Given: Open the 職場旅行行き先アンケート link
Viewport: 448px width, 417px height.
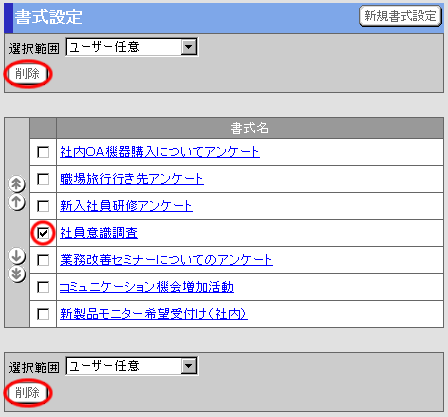Looking at the screenshot, I should [x=132, y=179].
